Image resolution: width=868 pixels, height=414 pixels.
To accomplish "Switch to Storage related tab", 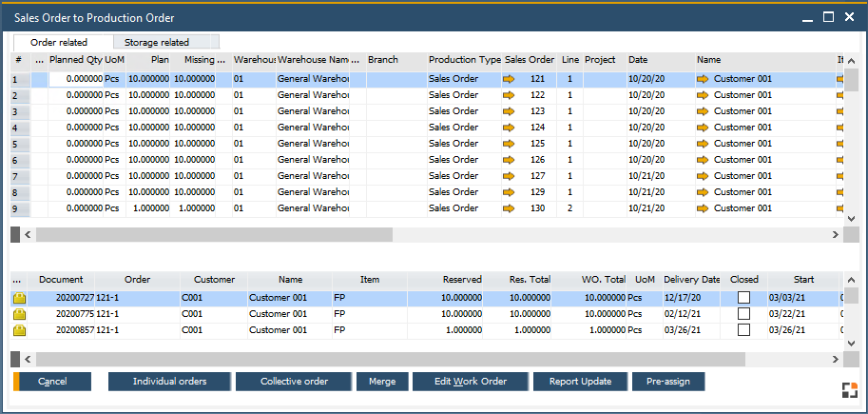I will pos(157,42).
